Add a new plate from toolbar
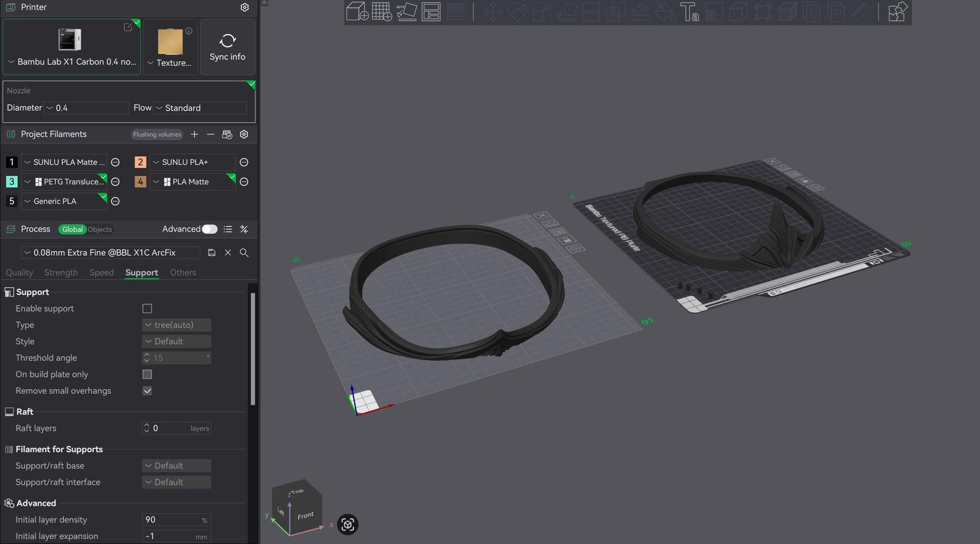980x544 pixels. pyautogui.click(x=382, y=11)
